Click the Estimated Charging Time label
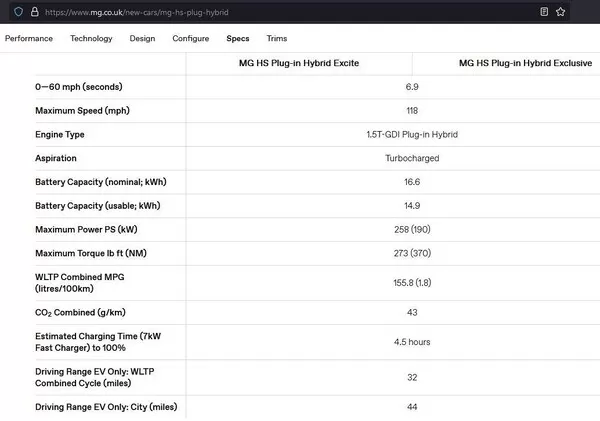Viewport: 600px width, 421px height. (98, 342)
